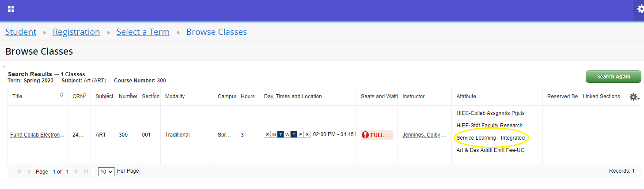Sort by Subject column header
The height and width of the screenshot is (189, 644).
click(x=104, y=96)
